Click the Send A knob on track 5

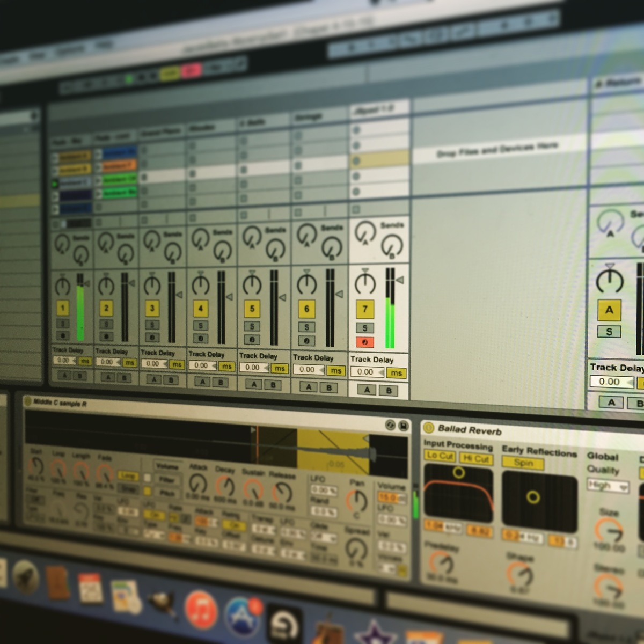point(251,236)
